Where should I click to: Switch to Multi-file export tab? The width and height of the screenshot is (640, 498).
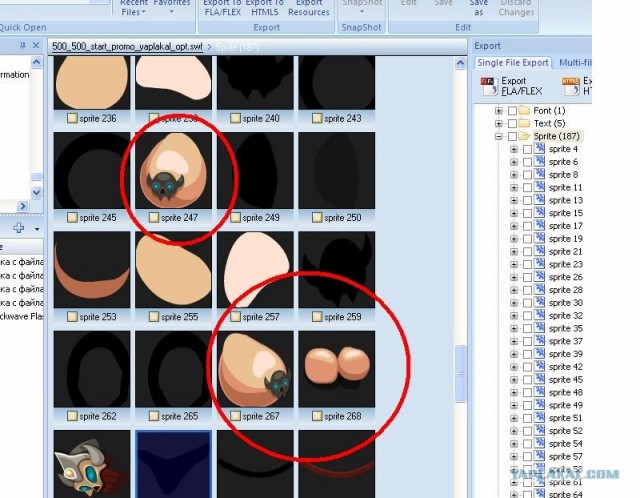(x=575, y=62)
